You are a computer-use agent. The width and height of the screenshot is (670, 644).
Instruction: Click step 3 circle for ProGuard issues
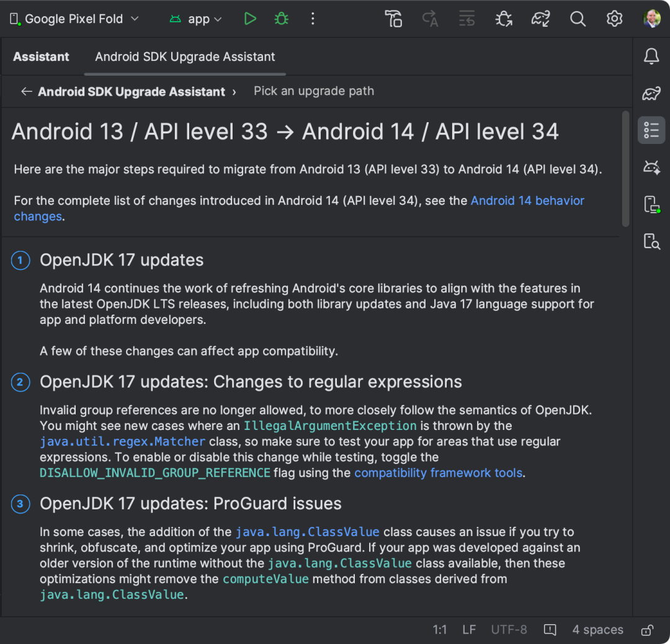[20, 504]
